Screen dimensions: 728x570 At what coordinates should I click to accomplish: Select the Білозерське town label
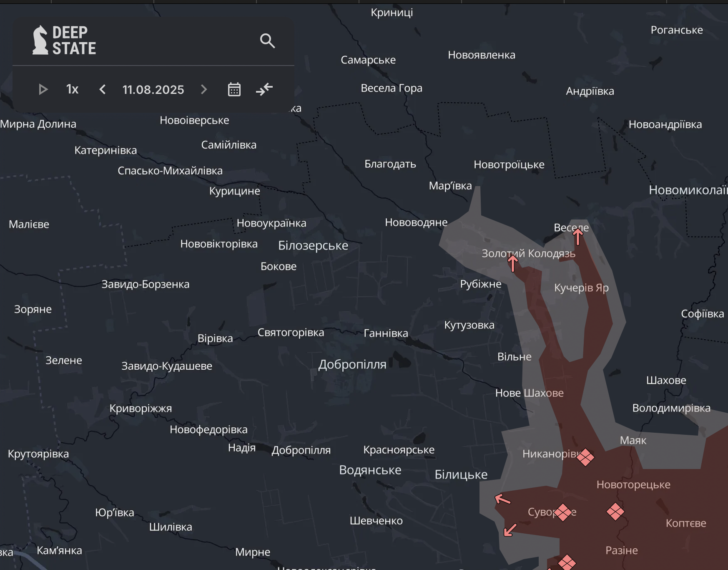313,245
